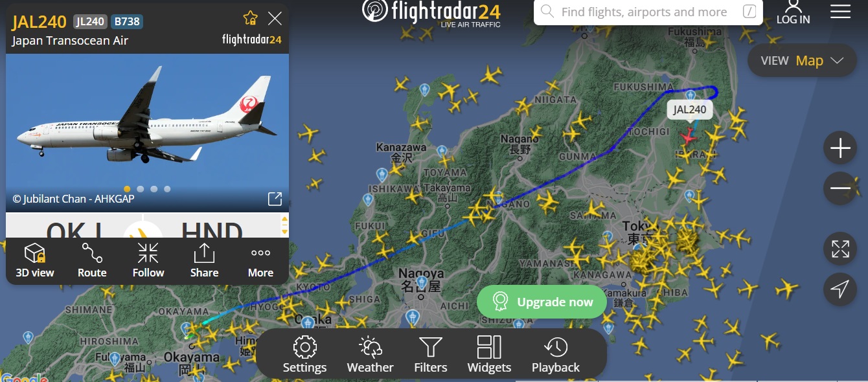868x382 pixels.
Task: Open the aircraft photo in a new window
Action: tap(275, 199)
